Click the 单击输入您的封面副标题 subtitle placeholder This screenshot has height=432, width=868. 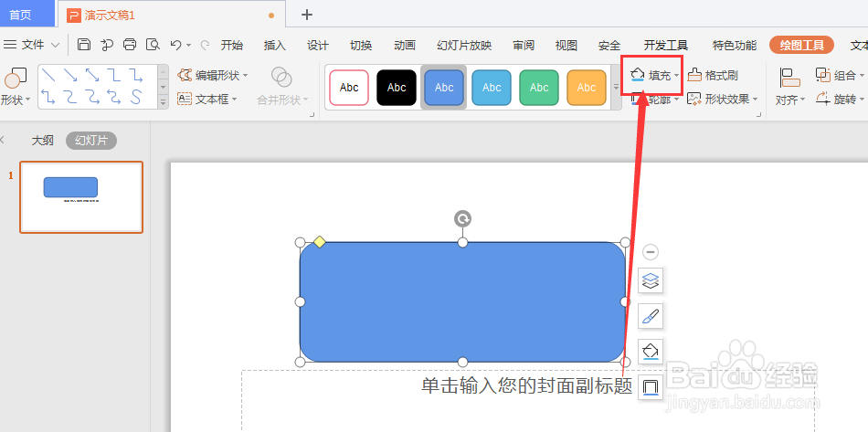pyautogui.click(x=526, y=385)
